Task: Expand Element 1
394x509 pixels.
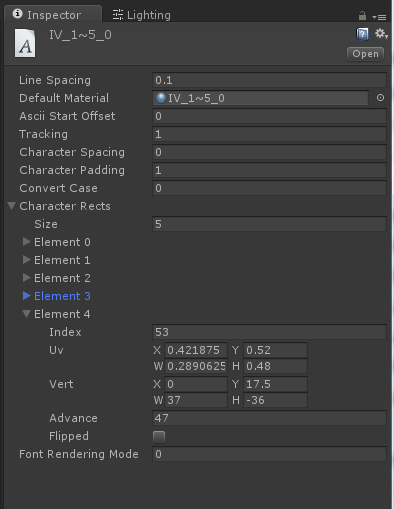Action: 26,260
